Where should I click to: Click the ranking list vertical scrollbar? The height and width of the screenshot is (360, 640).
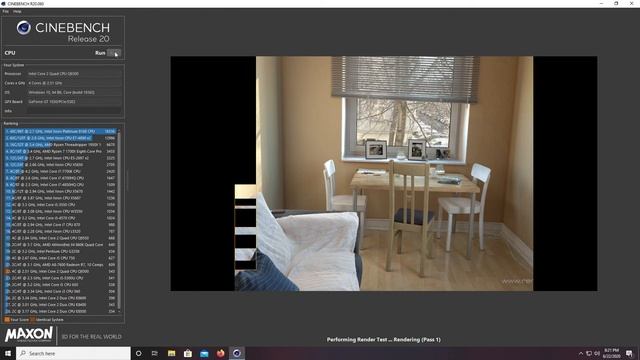point(119,220)
